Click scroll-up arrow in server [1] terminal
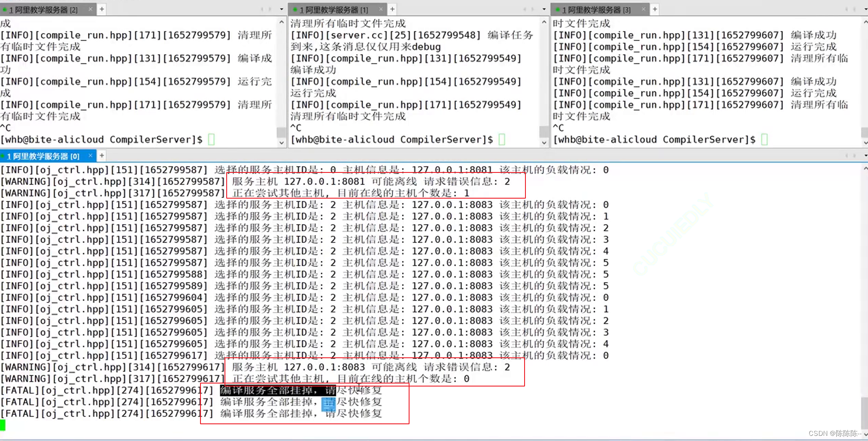The width and height of the screenshot is (868, 441). pos(544,22)
